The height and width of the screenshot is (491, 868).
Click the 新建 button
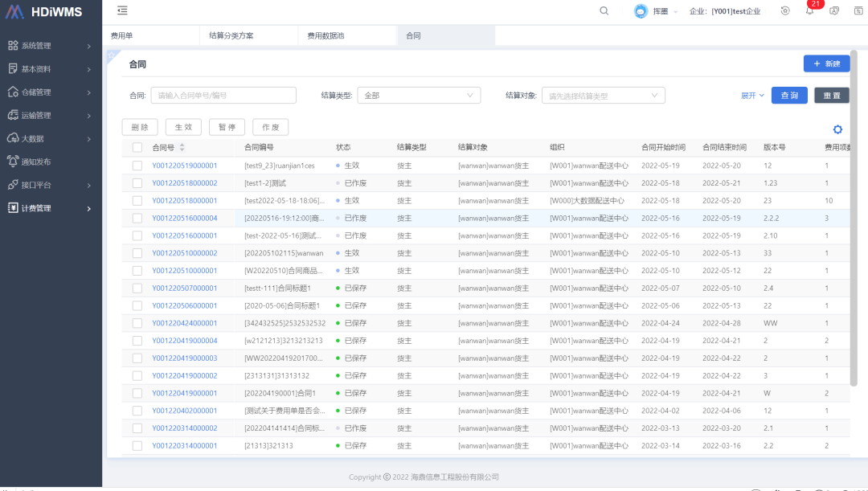(x=826, y=63)
